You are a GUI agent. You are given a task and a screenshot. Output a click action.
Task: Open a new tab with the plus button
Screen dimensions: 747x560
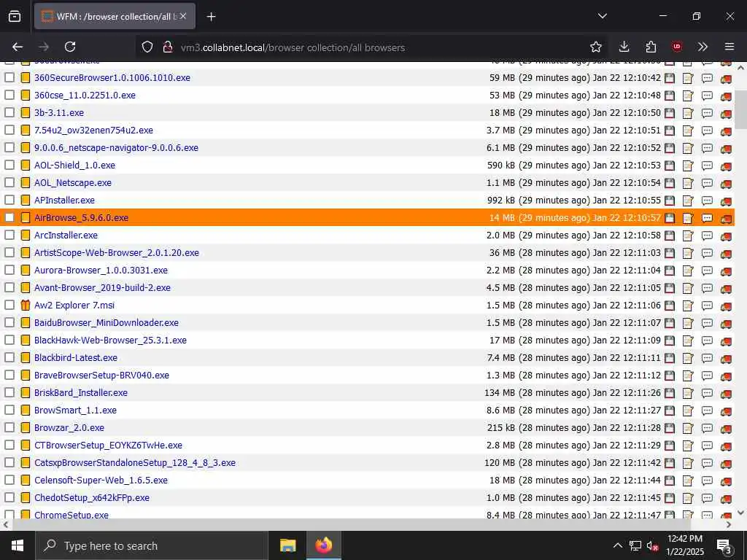211,17
